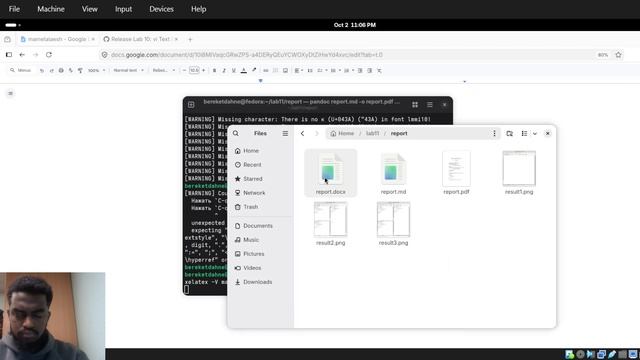
Task: Select the report.md file
Action: (x=393, y=173)
